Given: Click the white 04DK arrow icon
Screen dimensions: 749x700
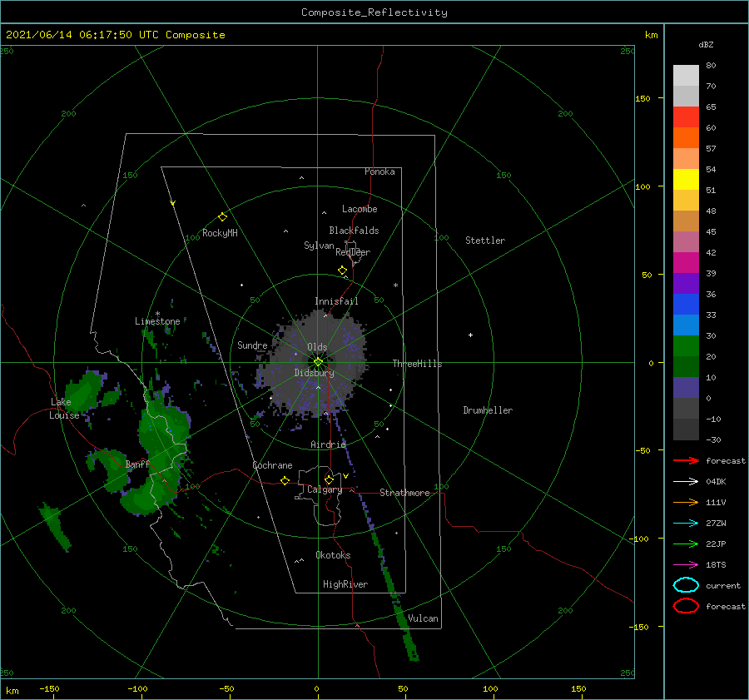Looking at the screenshot, I should (686, 481).
